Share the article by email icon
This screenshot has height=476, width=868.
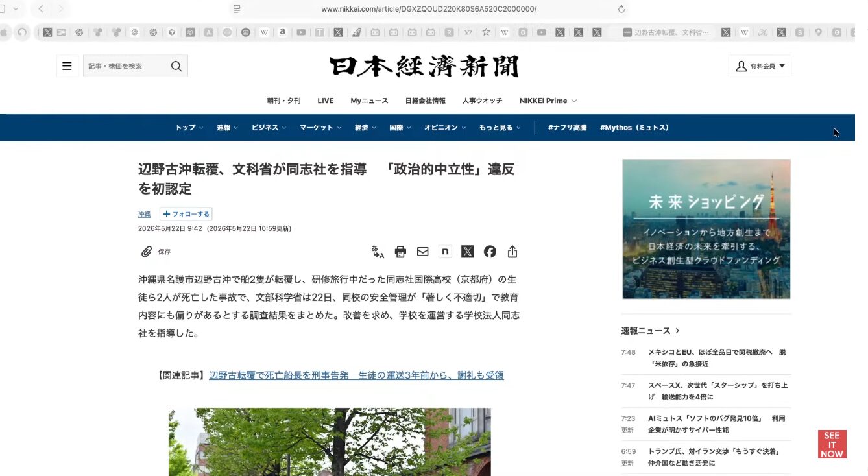click(423, 252)
